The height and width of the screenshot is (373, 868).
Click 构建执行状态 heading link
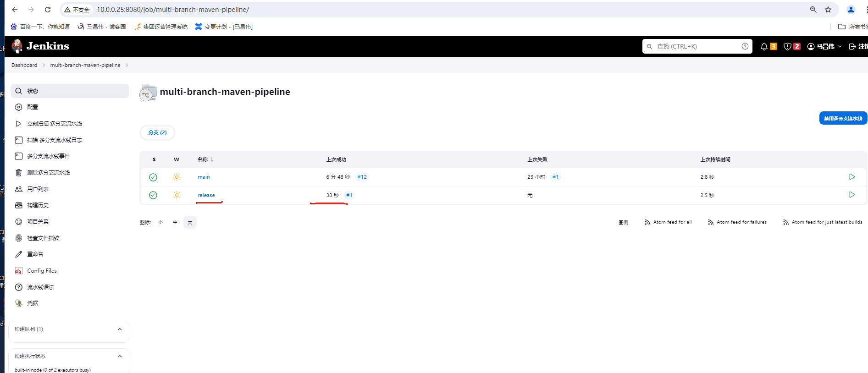[x=30, y=356]
